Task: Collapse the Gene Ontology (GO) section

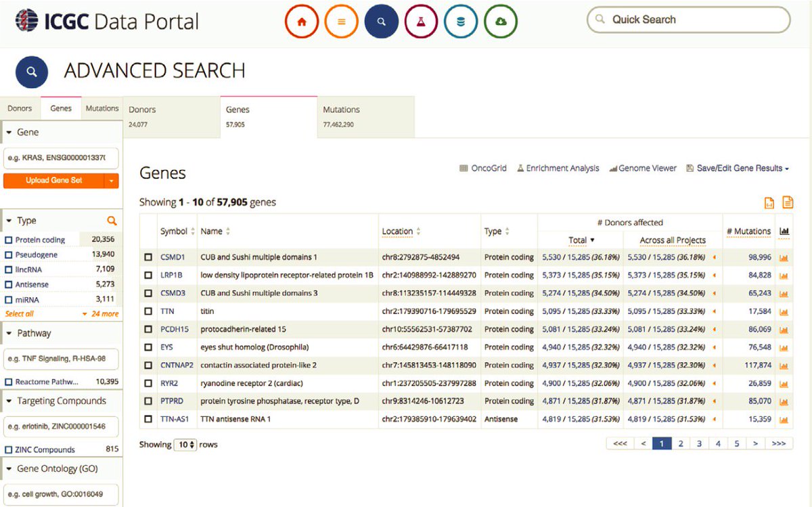Action: [x=9, y=468]
